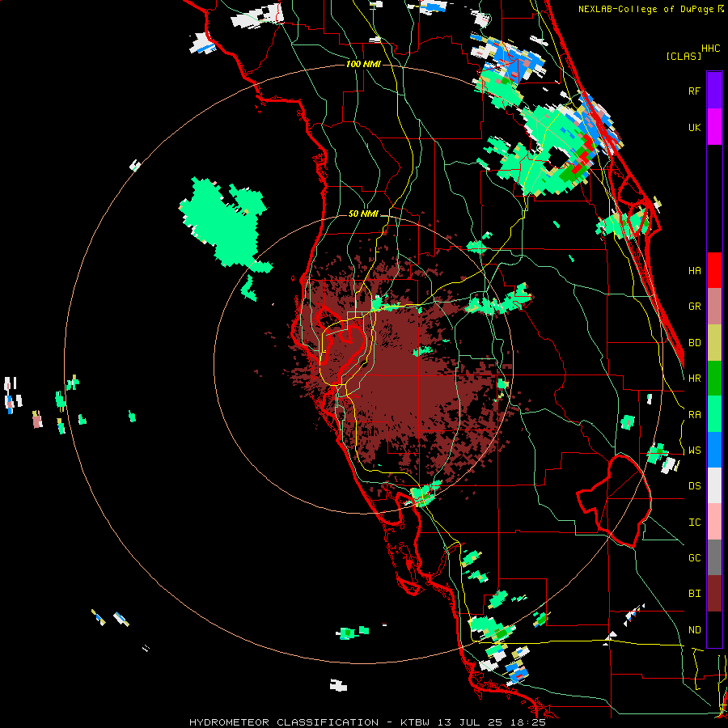Screen dimensions: 728x728
Task: Click the GC legend label
Action: point(694,558)
